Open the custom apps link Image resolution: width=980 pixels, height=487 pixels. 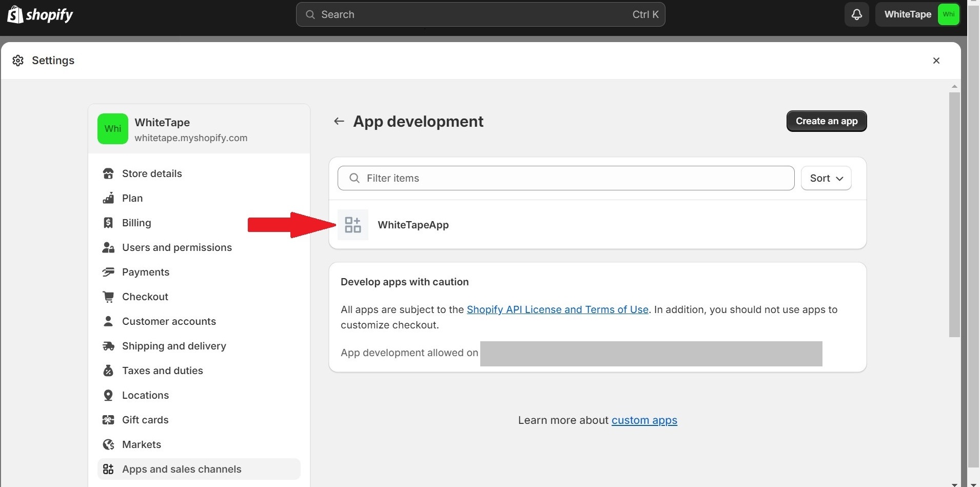pyautogui.click(x=644, y=420)
